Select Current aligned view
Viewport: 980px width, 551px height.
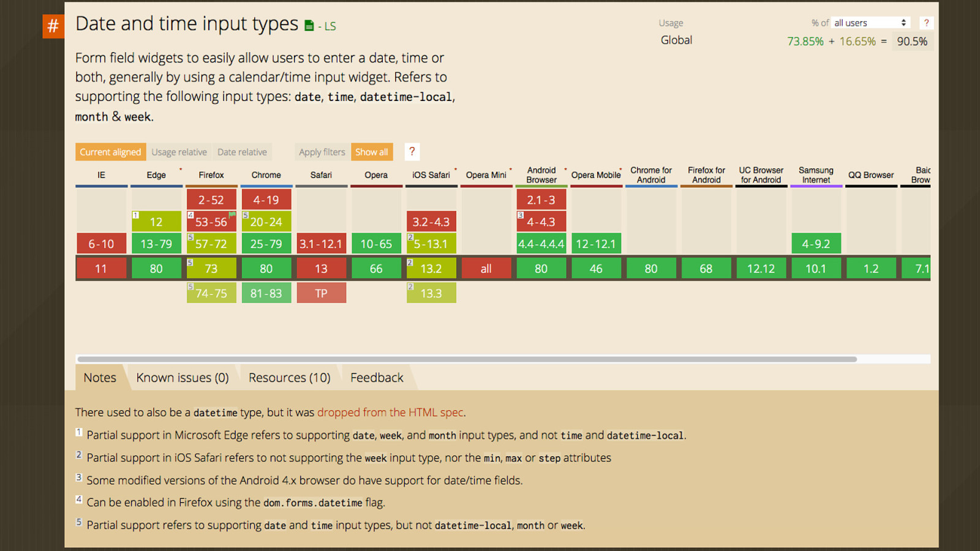tap(110, 152)
